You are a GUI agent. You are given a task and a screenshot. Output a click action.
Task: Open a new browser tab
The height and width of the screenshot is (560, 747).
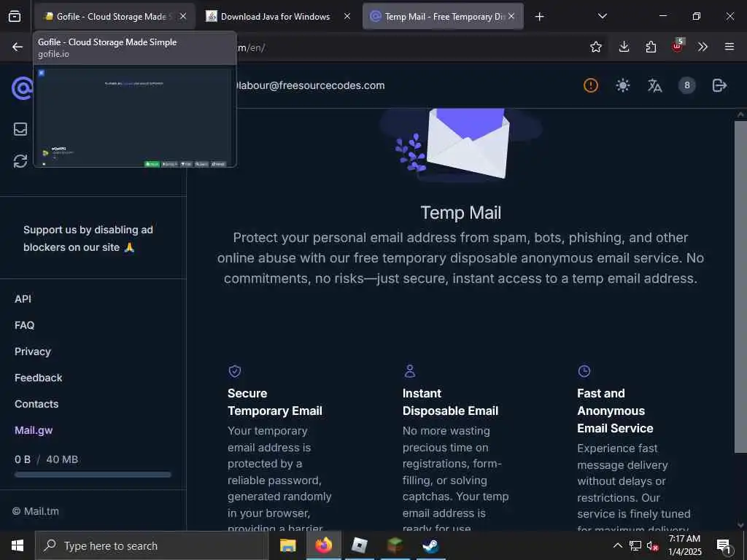tap(539, 17)
